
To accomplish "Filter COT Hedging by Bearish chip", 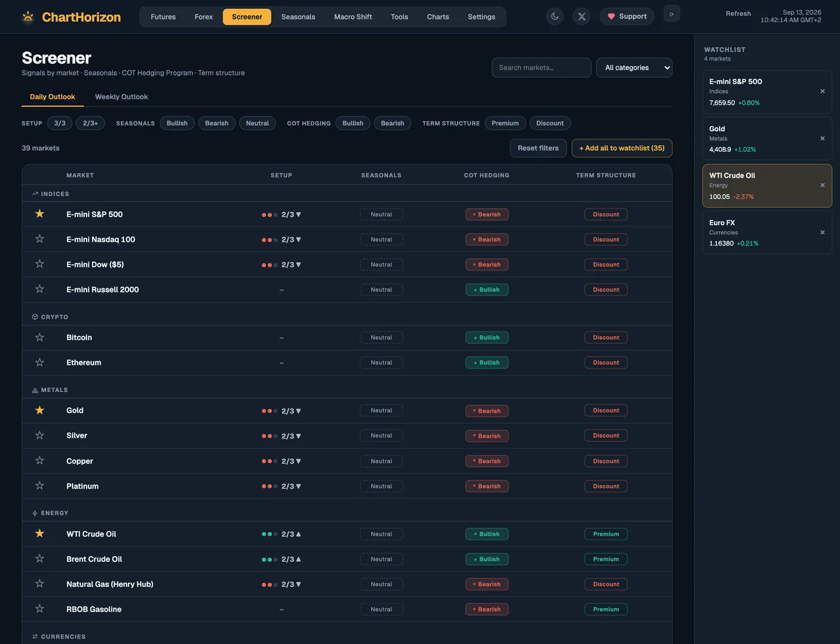I will pyautogui.click(x=393, y=123).
